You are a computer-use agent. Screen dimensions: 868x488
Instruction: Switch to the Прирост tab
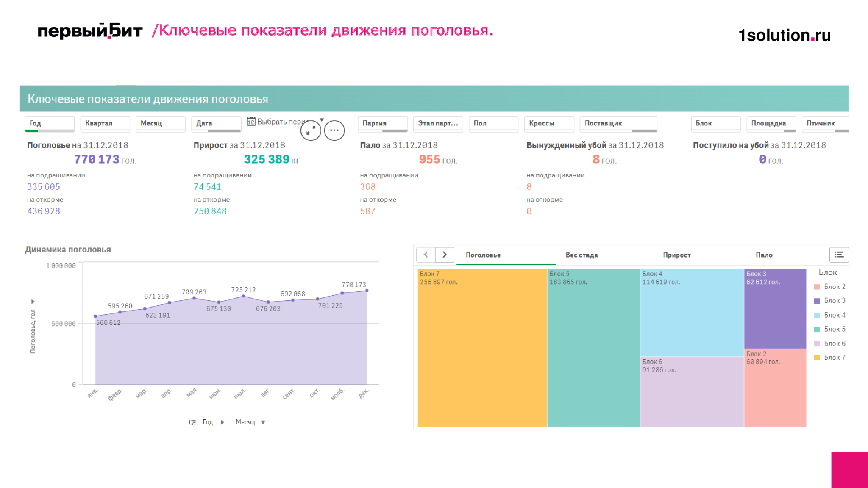point(677,255)
